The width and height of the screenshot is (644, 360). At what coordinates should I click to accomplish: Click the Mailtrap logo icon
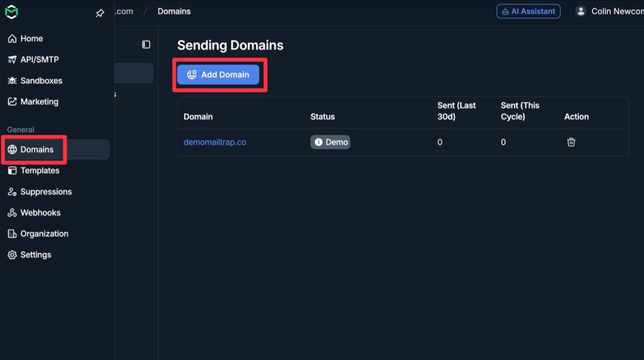11,12
